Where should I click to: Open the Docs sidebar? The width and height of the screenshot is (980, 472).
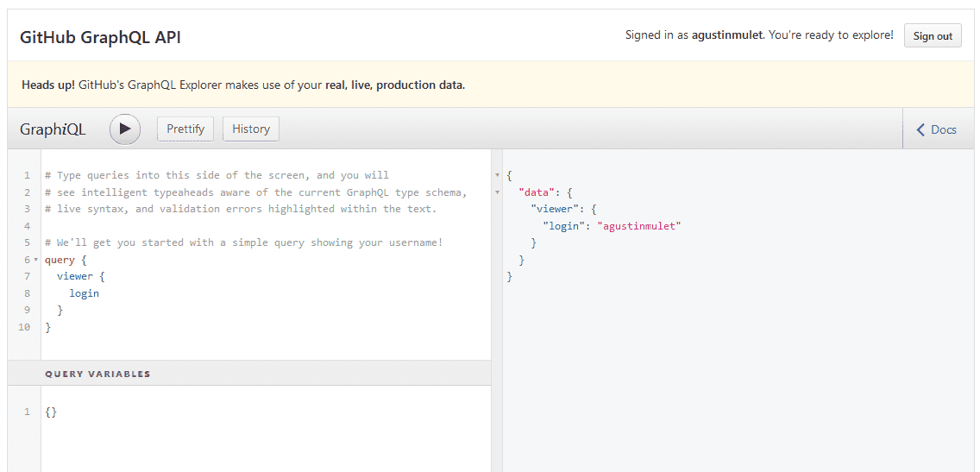(936, 129)
